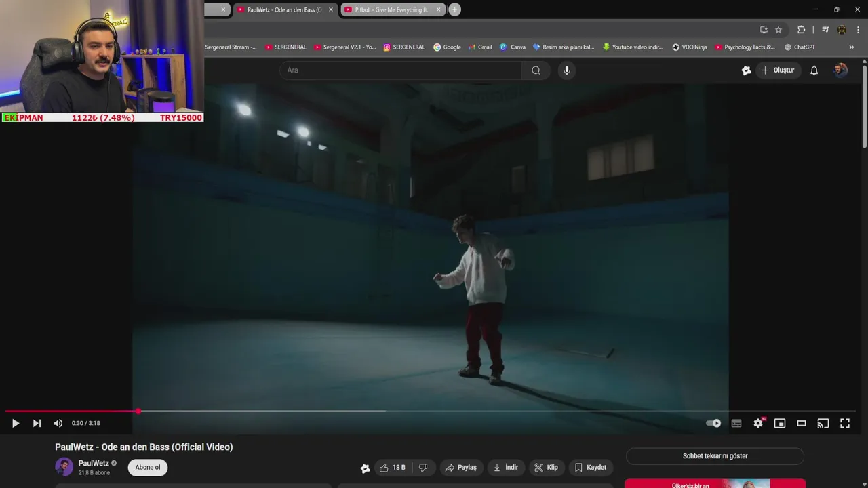This screenshot has height=488, width=868.
Task: Open player settings gear icon
Action: tap(758, 423)
